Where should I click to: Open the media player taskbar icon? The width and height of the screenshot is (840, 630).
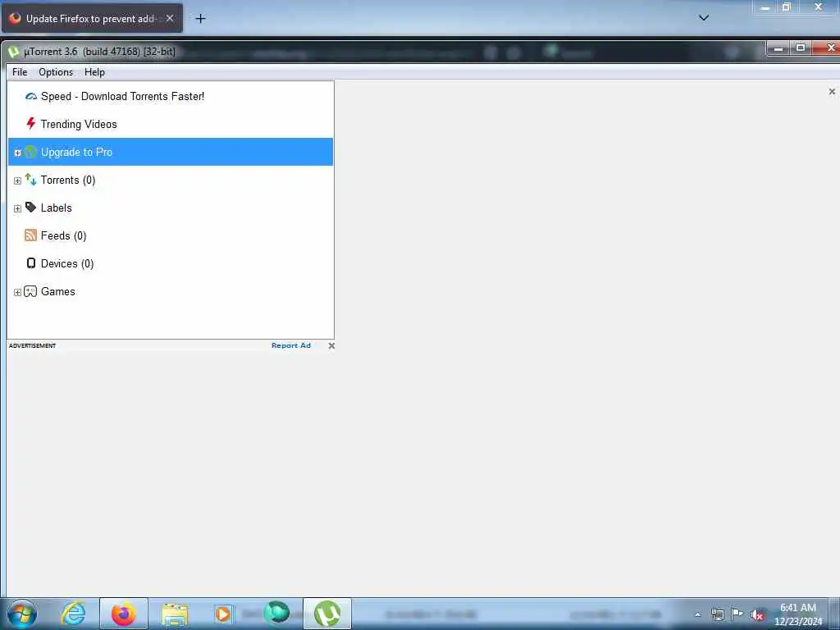(x=223, y=614)
